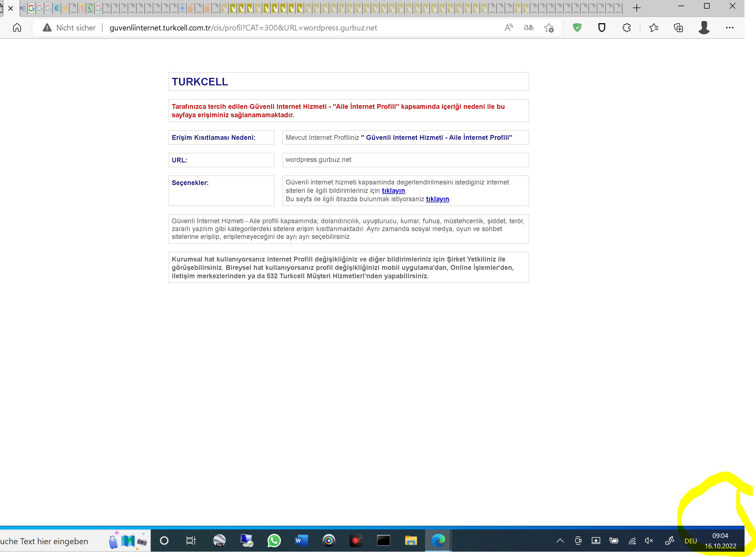
Task: Click the 'Erişim Kısıtlaması Nedeni:' label
Action: coord(214,138)
